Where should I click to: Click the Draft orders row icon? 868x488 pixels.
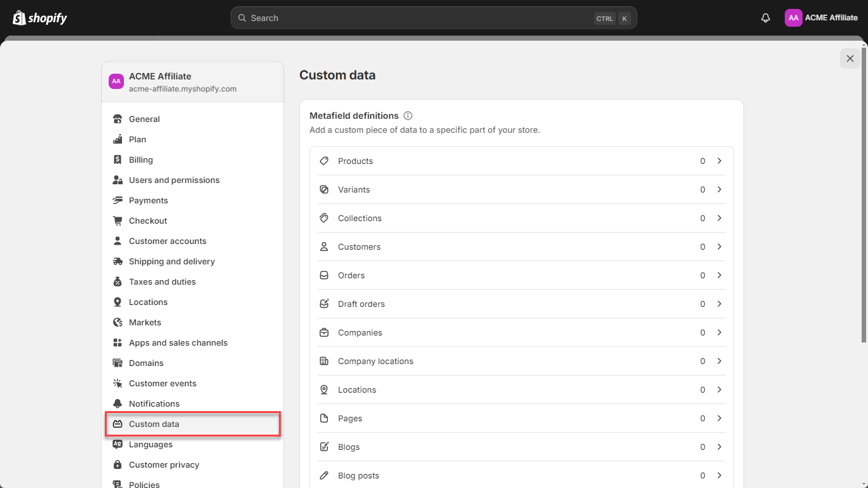(x=324, y=304)
